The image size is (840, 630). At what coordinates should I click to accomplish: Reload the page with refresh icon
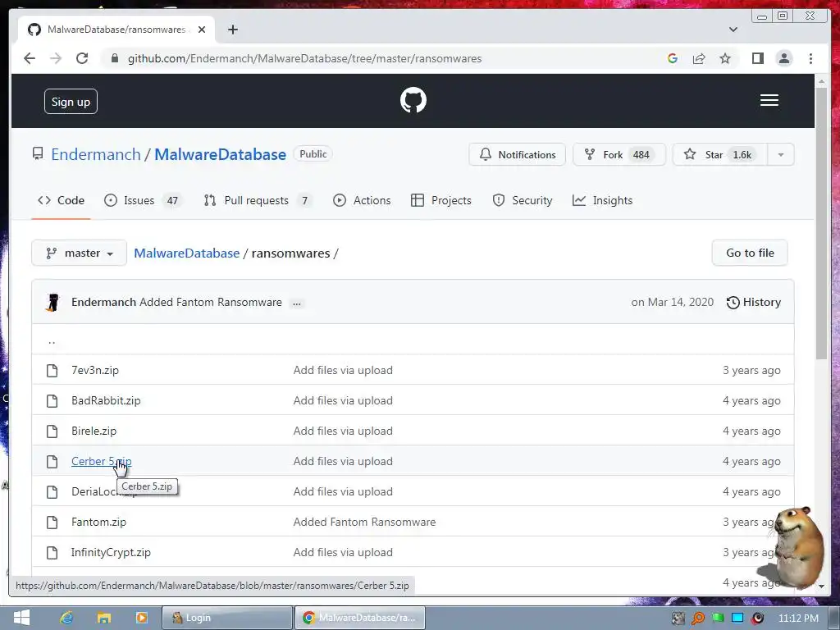82,58
